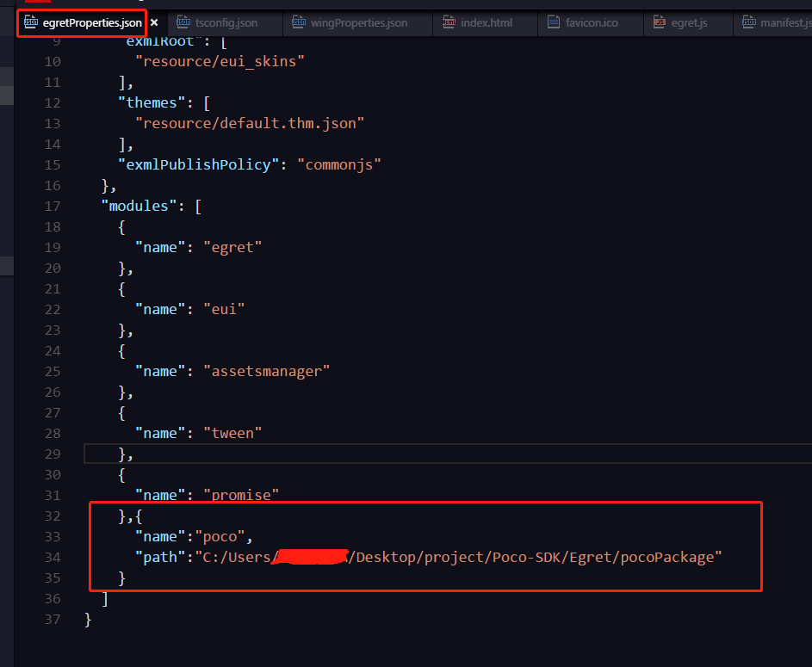Click the final closing brace on line 37
This screenshot has height=667, width=812.
point(88,620)
